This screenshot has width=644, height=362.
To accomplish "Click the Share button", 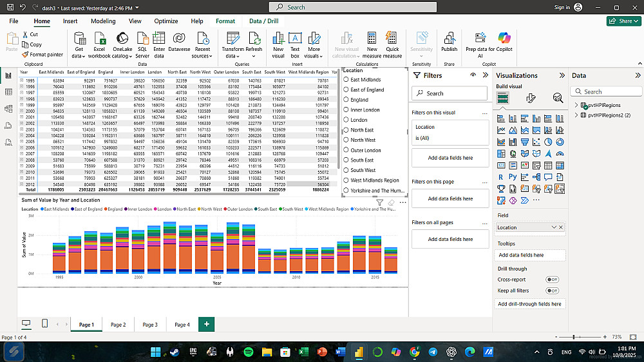I will point(623,21).
